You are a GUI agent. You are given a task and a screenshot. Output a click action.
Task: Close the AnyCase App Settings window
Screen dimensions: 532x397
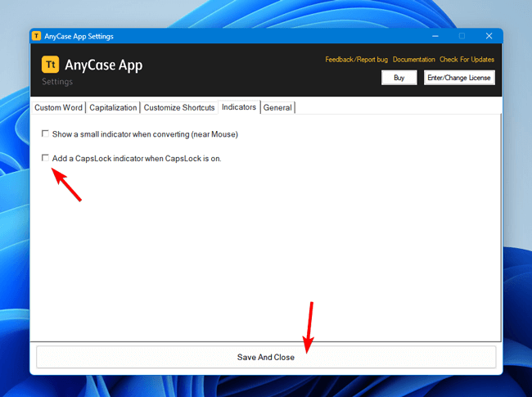[489, 36]
